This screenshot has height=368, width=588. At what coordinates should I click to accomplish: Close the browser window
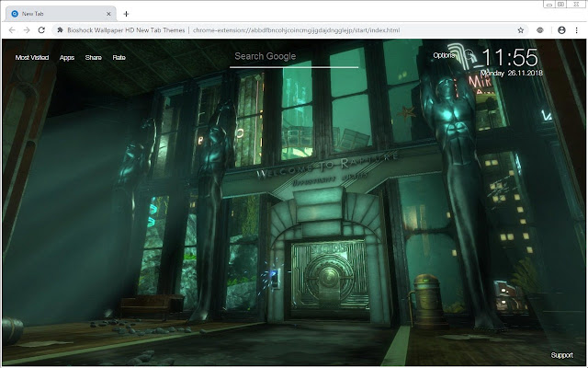[576, 4]
